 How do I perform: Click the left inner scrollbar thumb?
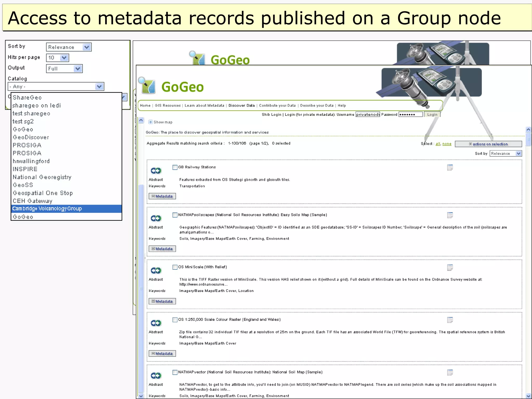[x=141, y=288]
